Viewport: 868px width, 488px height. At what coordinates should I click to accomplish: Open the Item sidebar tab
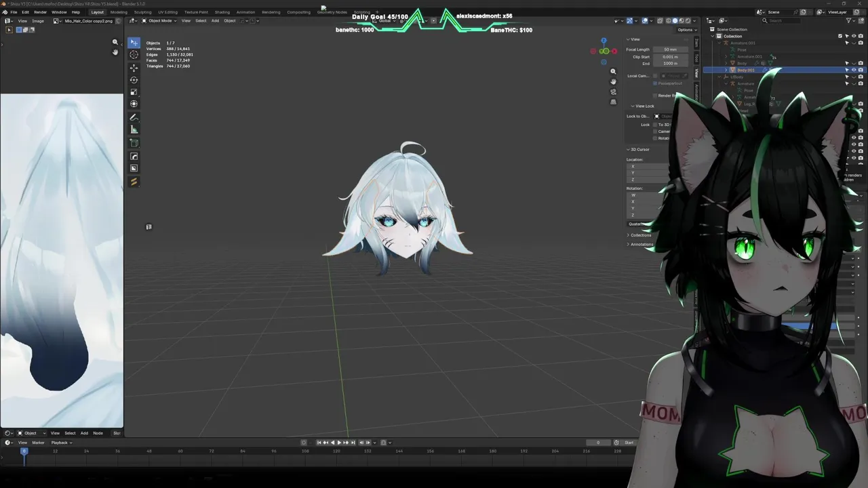pos(696,43)
